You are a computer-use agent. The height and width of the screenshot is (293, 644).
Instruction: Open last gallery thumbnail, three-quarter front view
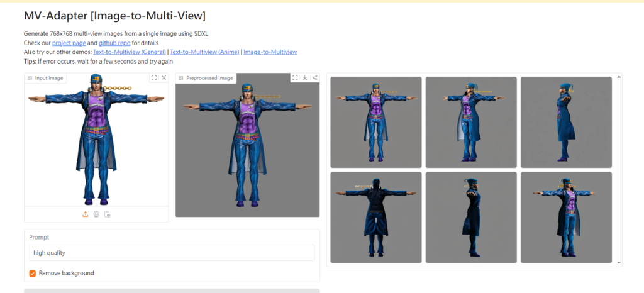pyautogui.click(x=566, y=218)
